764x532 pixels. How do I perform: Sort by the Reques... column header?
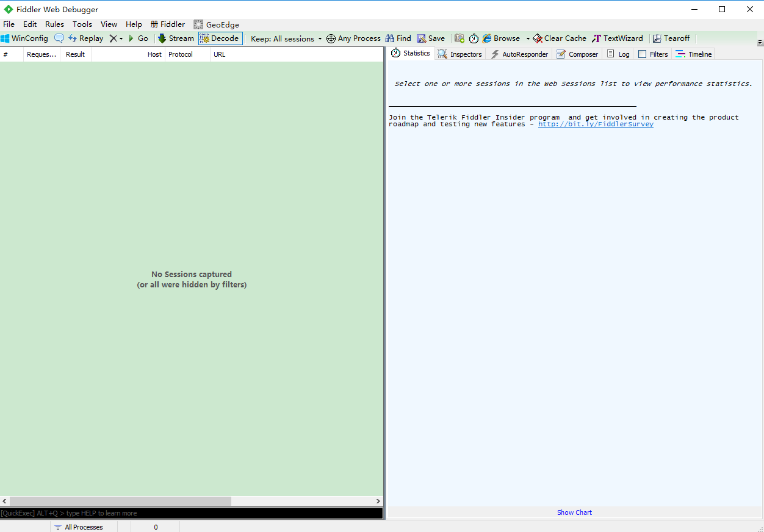click(x=41, y=54)
